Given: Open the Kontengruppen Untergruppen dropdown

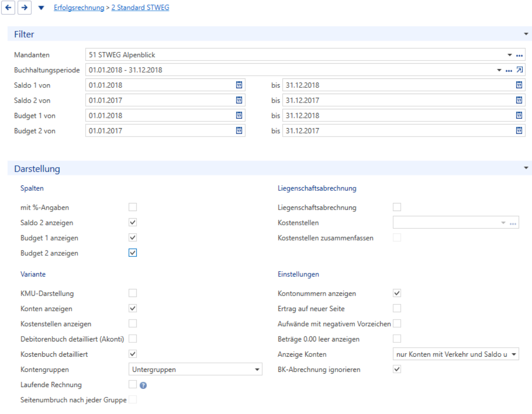Looking at the screenshot, I should pyautogui.click(x=195, y=369).
